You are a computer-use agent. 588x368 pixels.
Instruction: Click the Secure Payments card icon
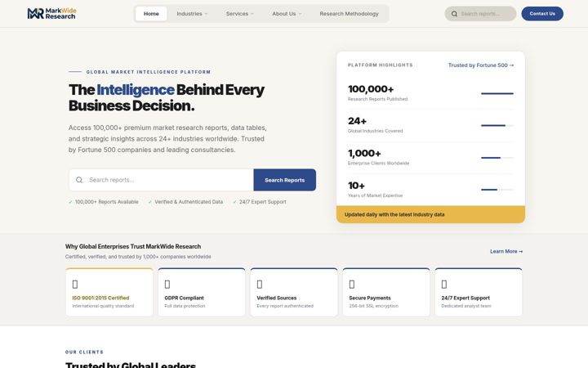(x=352, y=285)
